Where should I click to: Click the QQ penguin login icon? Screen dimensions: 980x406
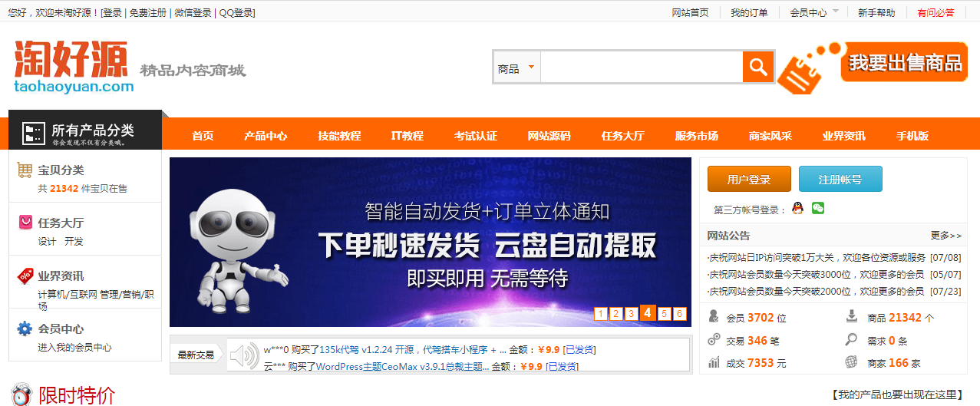click(797, 209)
